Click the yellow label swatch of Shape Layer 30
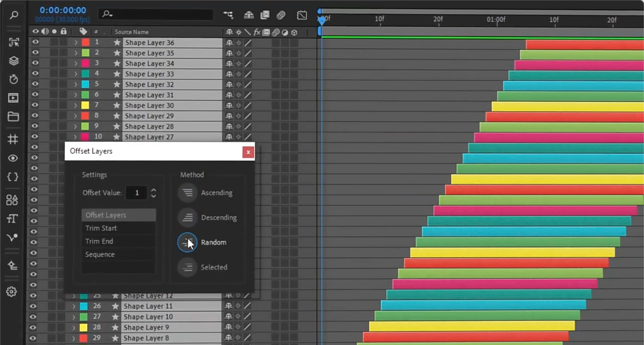Screen dimensions: 644x345 point(86,105)
